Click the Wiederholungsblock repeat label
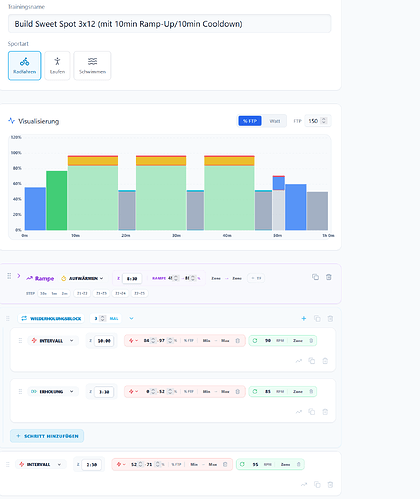 (x=52, y=318)
